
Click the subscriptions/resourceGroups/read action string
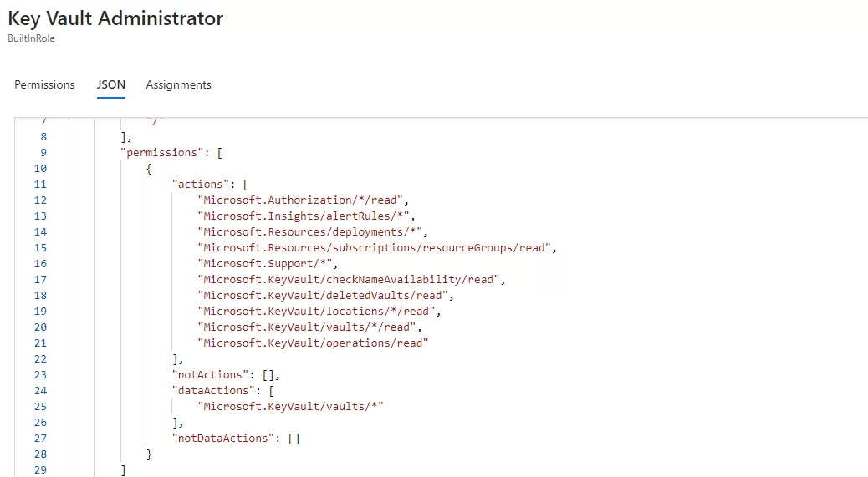pyautogui.click(x=376, y=247)
